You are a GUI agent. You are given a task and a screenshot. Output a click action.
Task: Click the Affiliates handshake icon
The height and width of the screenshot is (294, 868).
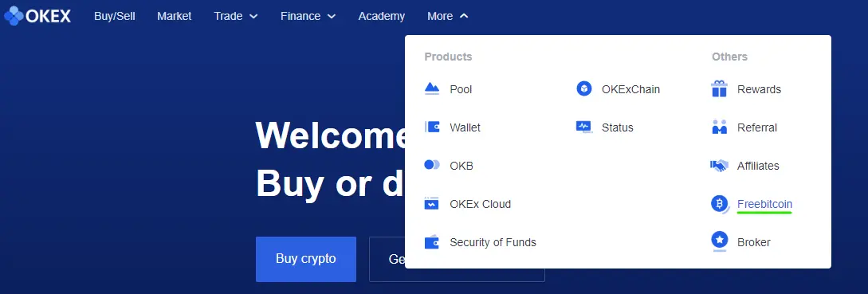[x=719, y=166]
